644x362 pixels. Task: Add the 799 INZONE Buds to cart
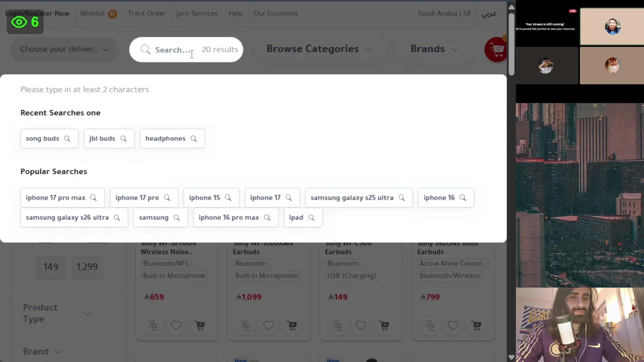point(476,326)
